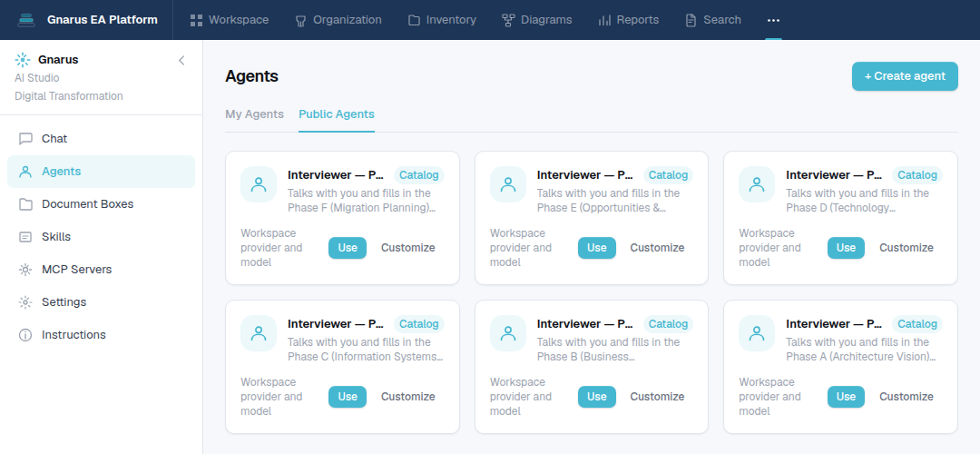Use the Phase B Business agent
This screenshot has height=454, width=980.
pyautogui.click(x=597, y=397)
